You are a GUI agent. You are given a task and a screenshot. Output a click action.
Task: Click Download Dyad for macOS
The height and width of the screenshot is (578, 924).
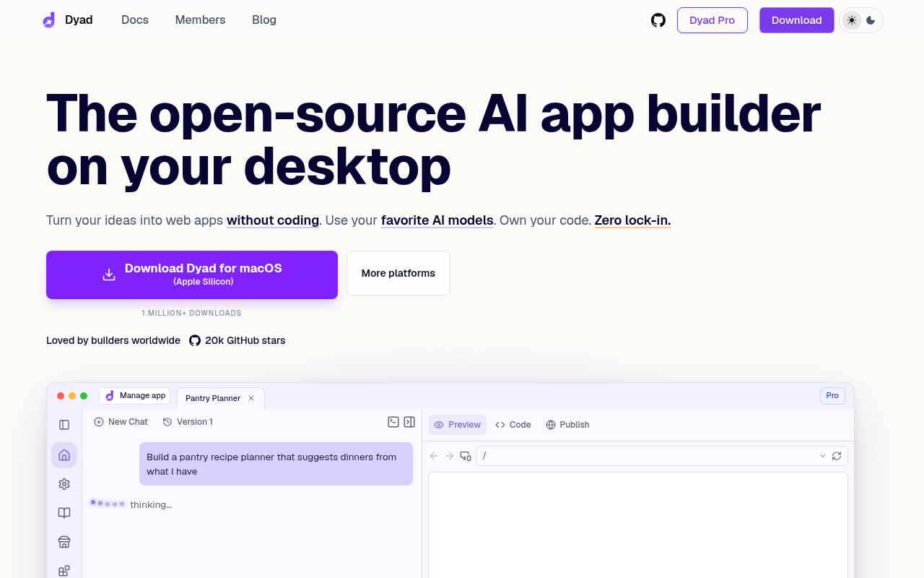(192, 275)
